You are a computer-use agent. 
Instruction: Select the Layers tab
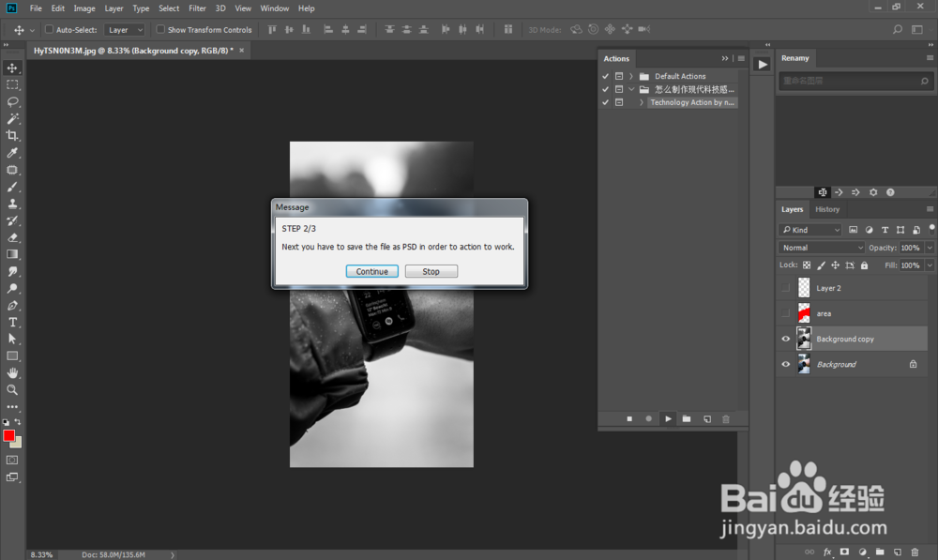point(792,209)
